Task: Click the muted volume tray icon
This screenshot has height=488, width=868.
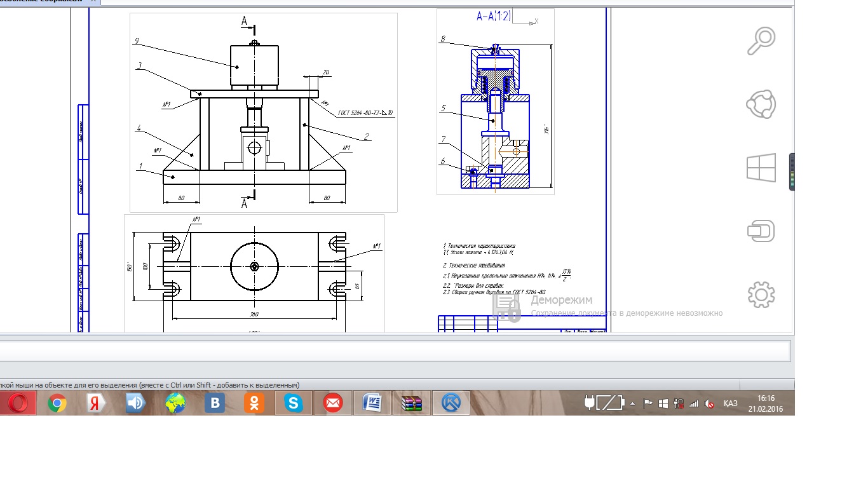Action: coord(709,403)
